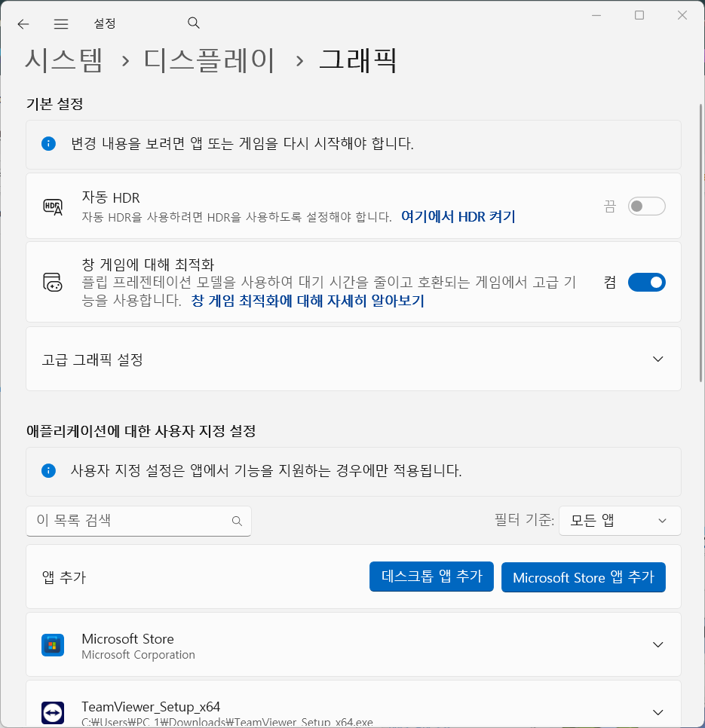This screenshot has width=705, height=728.
Task: Toggle the 자동 HDR switch
Action: point(646,206)
